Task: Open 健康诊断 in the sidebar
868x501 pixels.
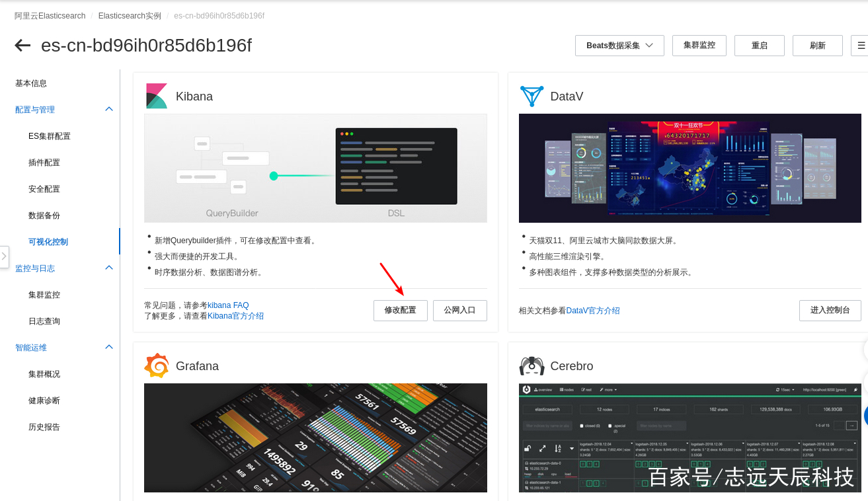Action: coord(44,401)
